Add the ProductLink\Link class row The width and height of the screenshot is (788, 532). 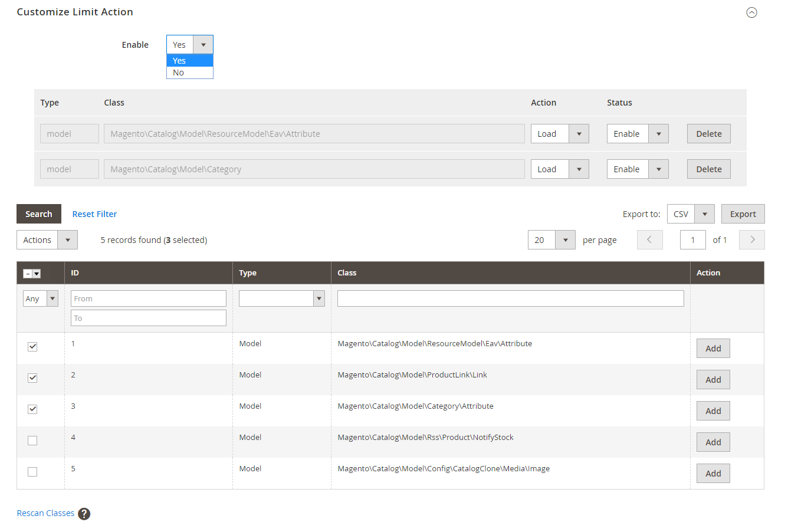713,380
